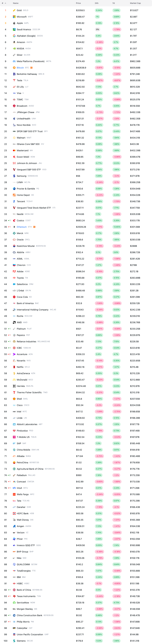Click the Netflix N logo

pos(14,367)
